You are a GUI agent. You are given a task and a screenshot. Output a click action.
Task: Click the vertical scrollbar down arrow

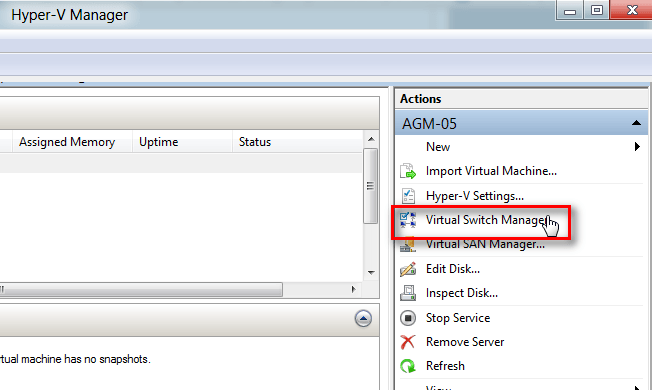click(371, 273)
